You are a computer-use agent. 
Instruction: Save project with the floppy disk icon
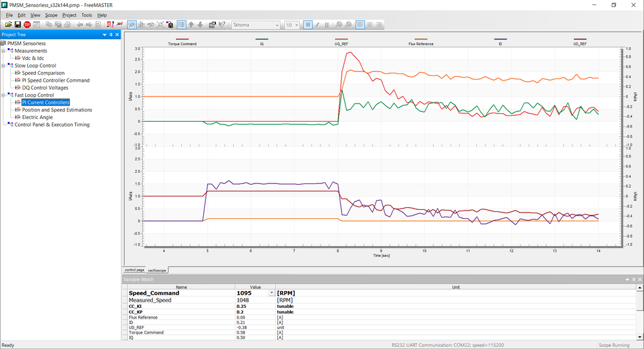[17, 24]
